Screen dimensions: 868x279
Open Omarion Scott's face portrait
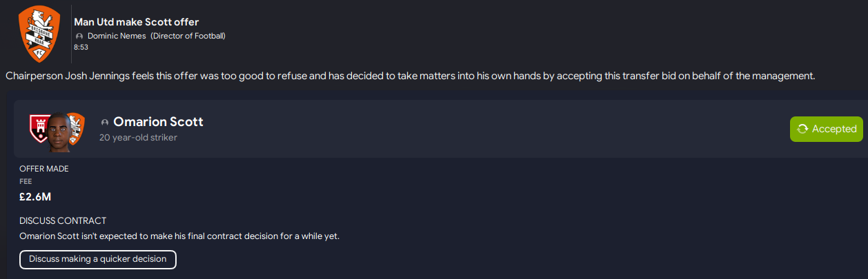coord(59,131)
